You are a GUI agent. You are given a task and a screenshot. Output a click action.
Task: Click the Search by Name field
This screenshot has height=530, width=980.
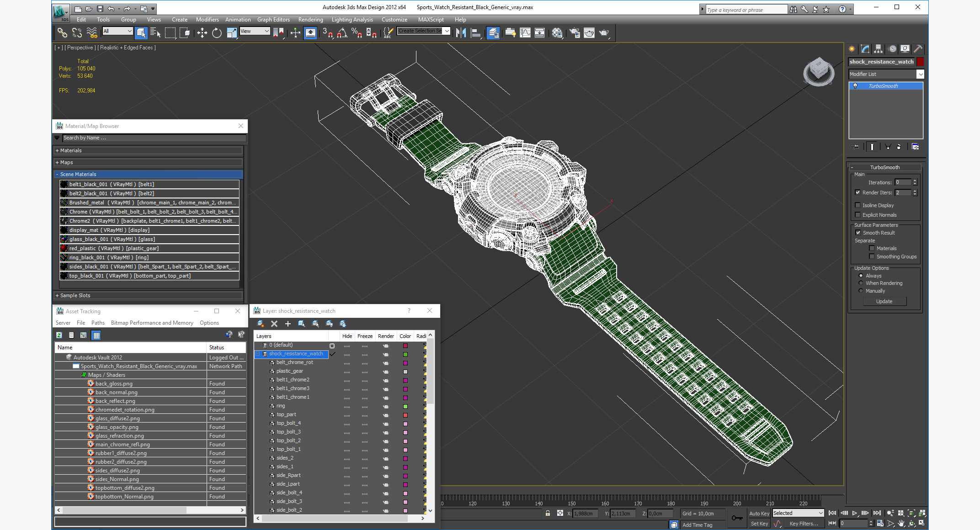(154, 138)
